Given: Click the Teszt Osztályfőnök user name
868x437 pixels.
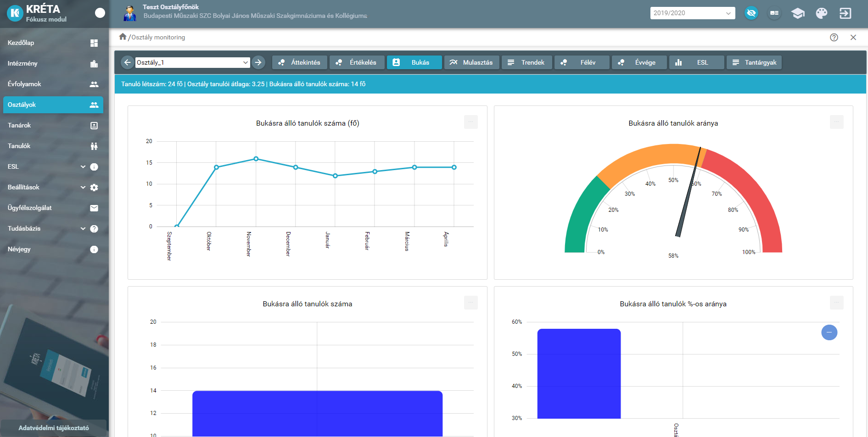Looking at the screenshot, I should point(170,7).
